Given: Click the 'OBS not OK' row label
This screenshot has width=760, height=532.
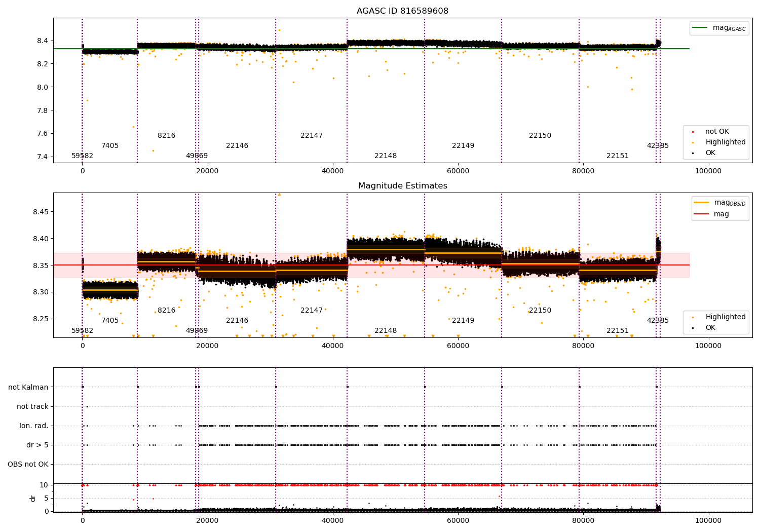Looking at the screenshot, I should click(x=28, y=465).
